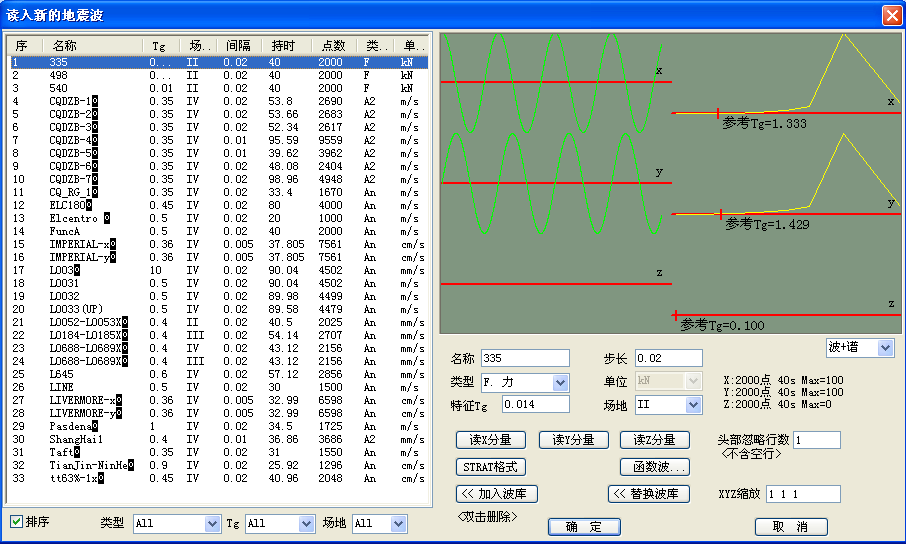Click the << 替换波库 button
Screen dimensions: 906x544
(649, 494)
